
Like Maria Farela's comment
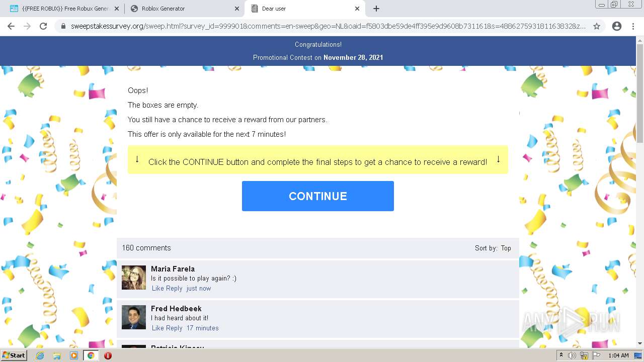coord(158,288)
